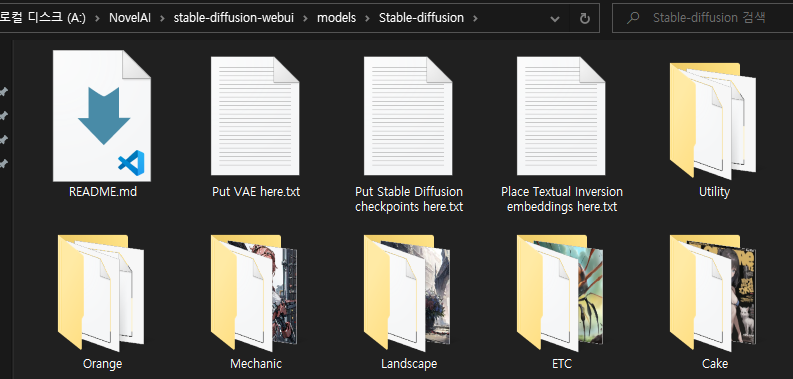Open the Landscape folder icon
Image resolution: width=793 pixels, height=379 pixels.
coord(407,292)
